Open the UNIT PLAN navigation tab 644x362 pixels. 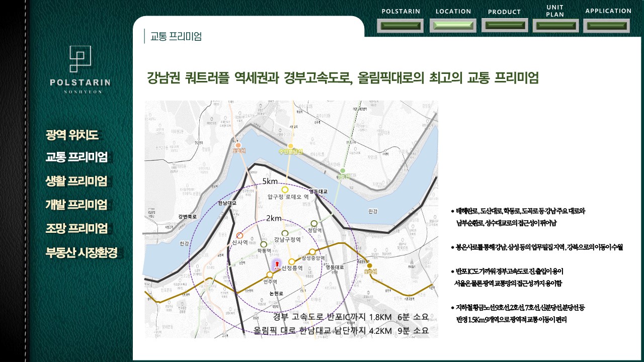[x=555, y=25]
